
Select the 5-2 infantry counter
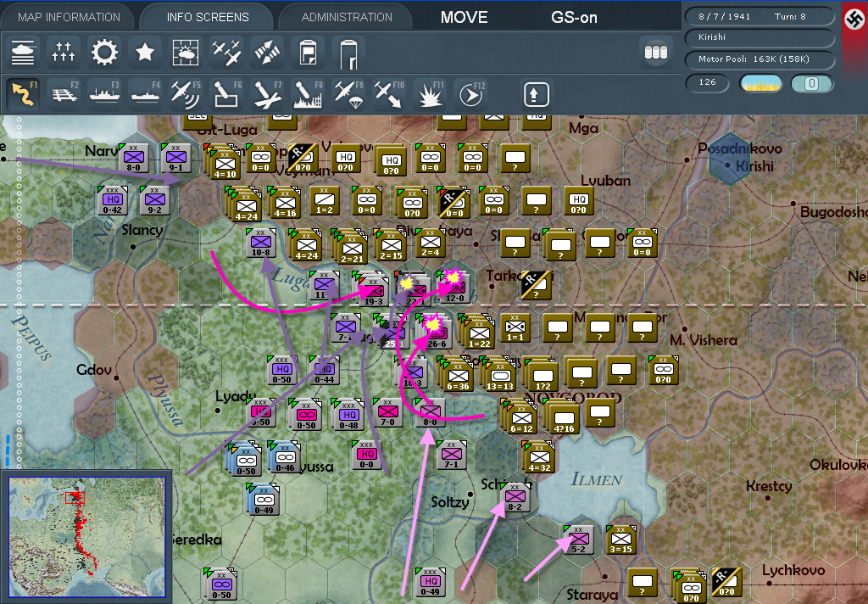tap(578, 540)
